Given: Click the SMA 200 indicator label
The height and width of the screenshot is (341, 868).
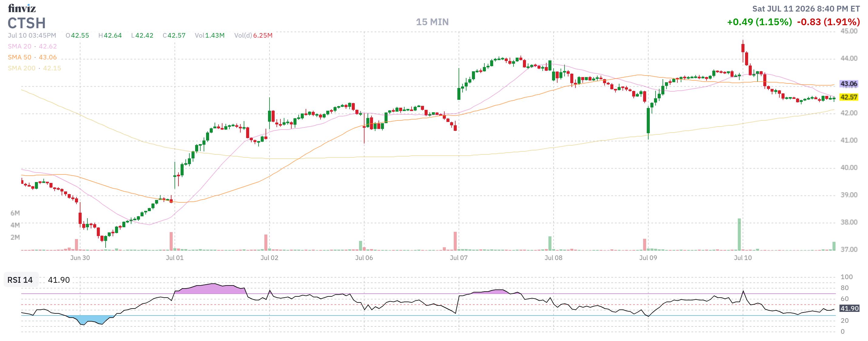Looking at the screenshot, I should pyautogui.click(x=34, y=68).
